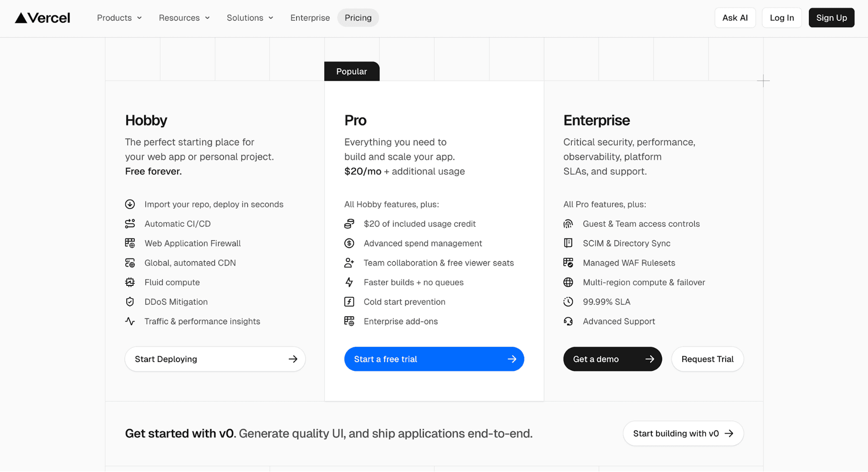Click the Web Application Firewall icon
The width and height of the screenshot is (868, 472).
(x=130, y=243)
